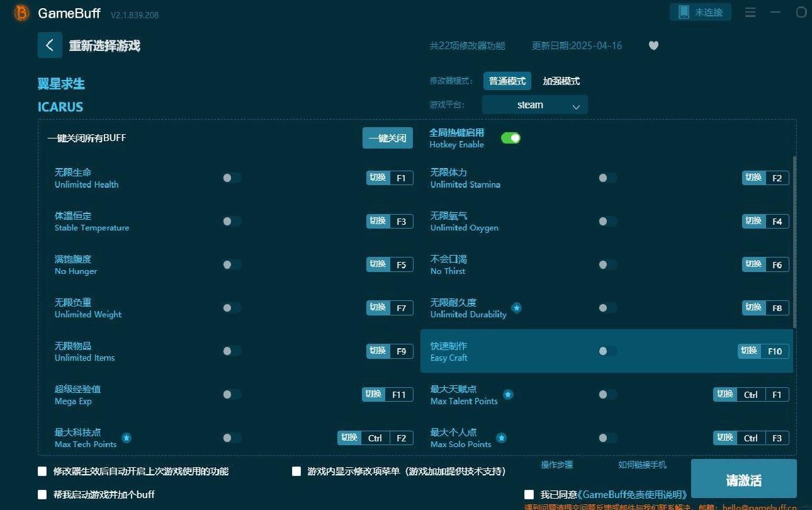Screen dimensions: 812x510
Task: Click 切换 button for F11 hotkey
Action: (x=373, y=394)
